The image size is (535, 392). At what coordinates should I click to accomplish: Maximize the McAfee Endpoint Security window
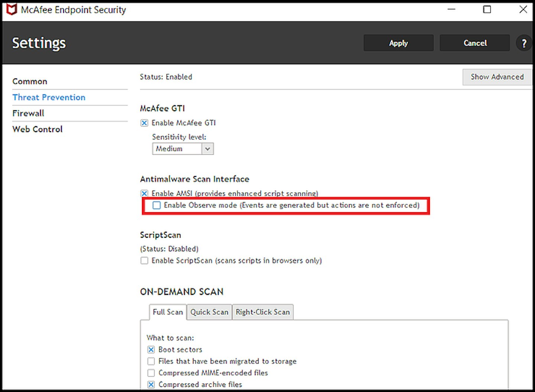(487, 9)
